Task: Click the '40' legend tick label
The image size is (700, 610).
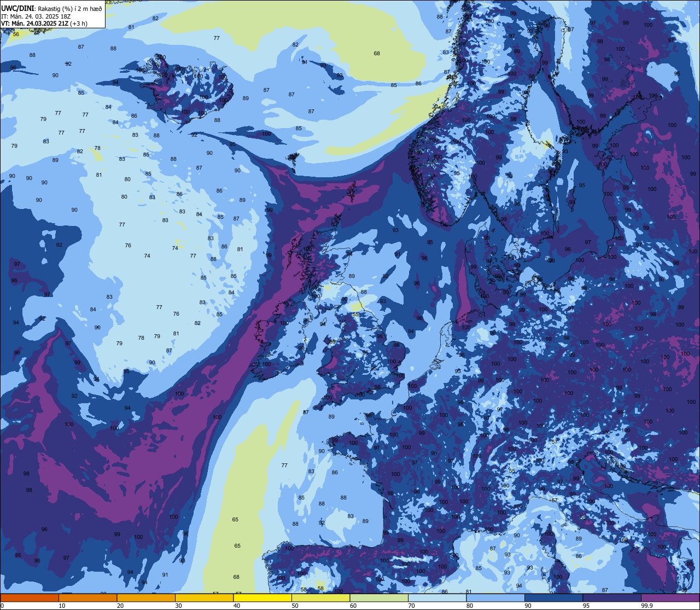Action: coord(237,606)
